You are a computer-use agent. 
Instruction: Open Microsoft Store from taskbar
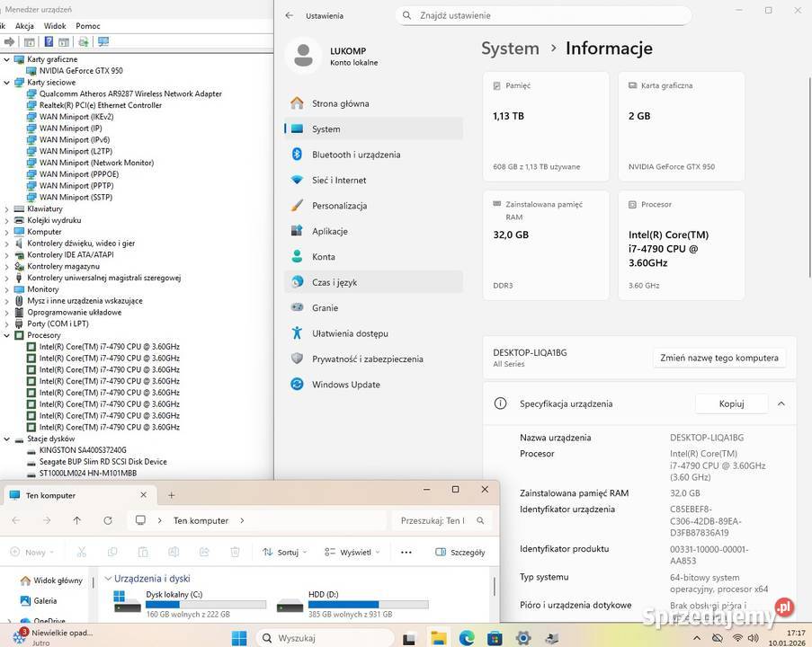[x=495, y=638]
